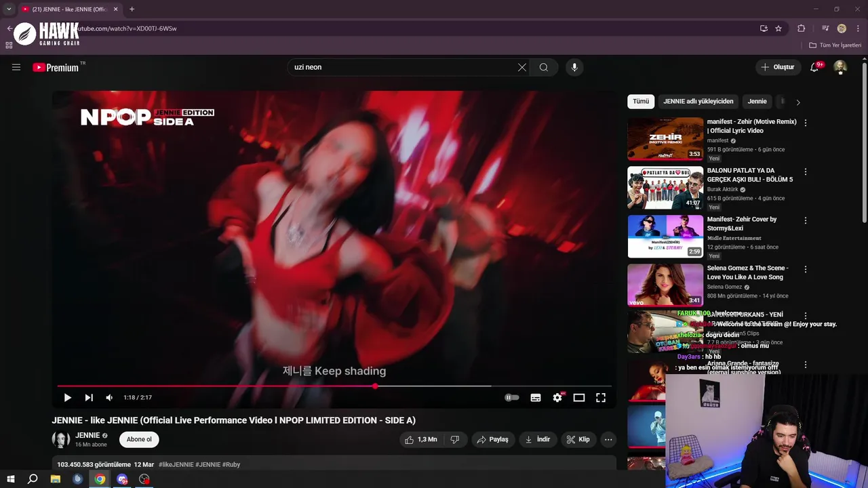Open 'BALONU PATLAT YA DA' video thumbnail
Screen dimensions: 868x488
(x=665, y=188)
